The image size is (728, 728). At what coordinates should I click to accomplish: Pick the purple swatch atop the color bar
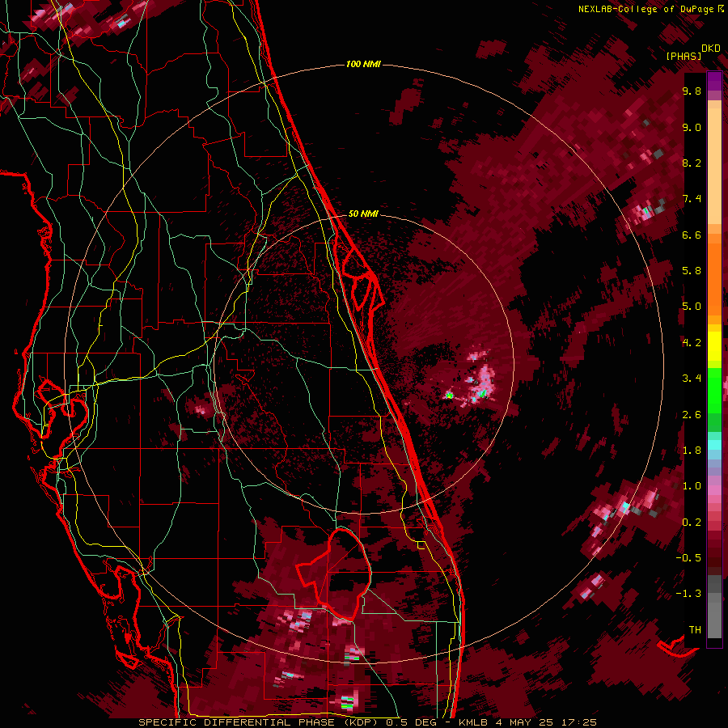pos(714,81)
